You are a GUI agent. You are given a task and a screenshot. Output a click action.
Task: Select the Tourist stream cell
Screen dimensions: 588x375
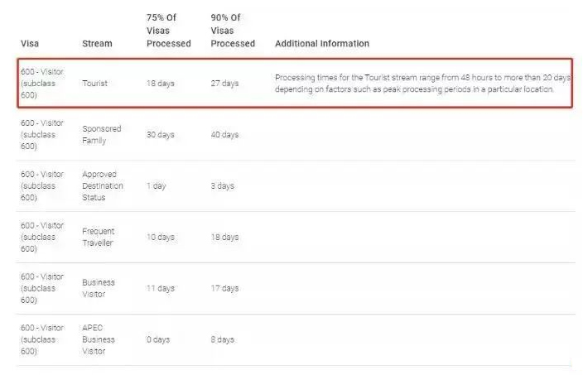click(x=95, y=84)
